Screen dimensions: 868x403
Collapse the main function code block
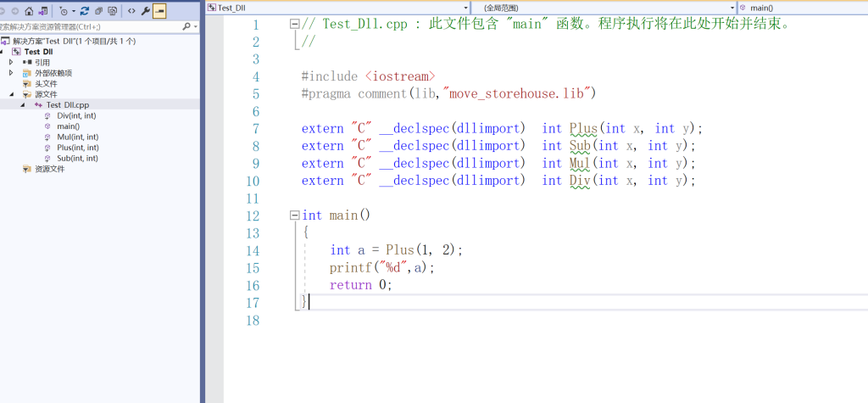click(294, 215)
